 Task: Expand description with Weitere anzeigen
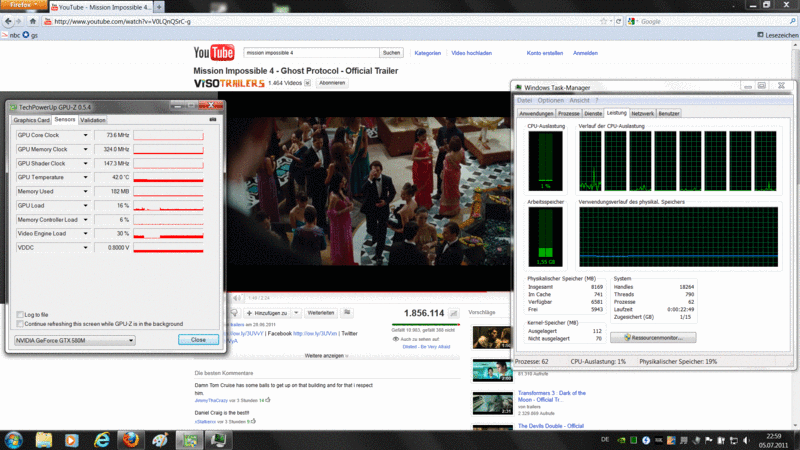tap(327, 356)
